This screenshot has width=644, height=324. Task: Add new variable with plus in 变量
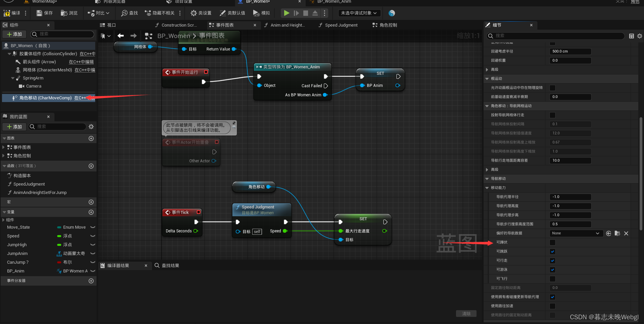point(91,212)
